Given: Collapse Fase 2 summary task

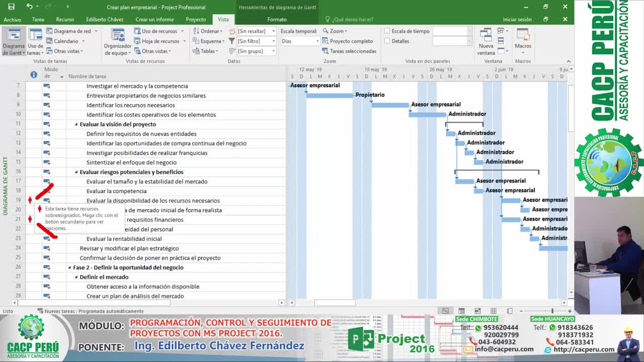Looking at the screenshot, I should [70, 267].
